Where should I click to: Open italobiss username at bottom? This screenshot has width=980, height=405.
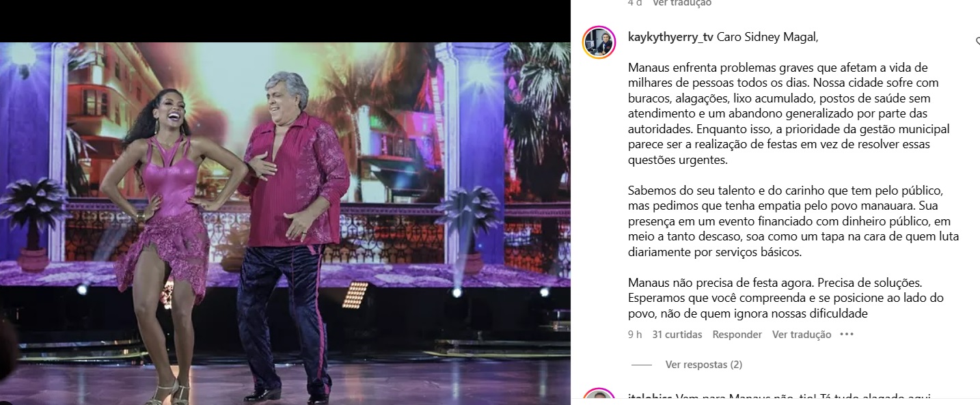click(x=650, y=399)
